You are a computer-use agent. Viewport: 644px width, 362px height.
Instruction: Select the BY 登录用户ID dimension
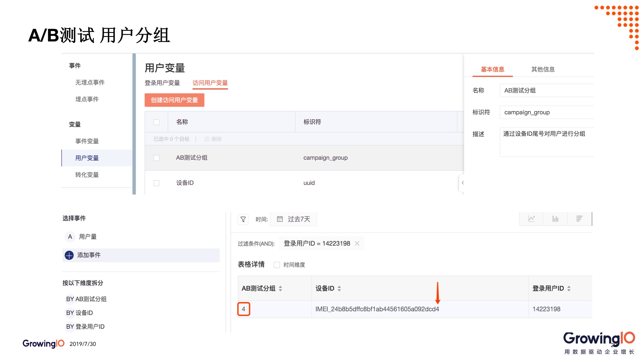(x=85, y=327)
